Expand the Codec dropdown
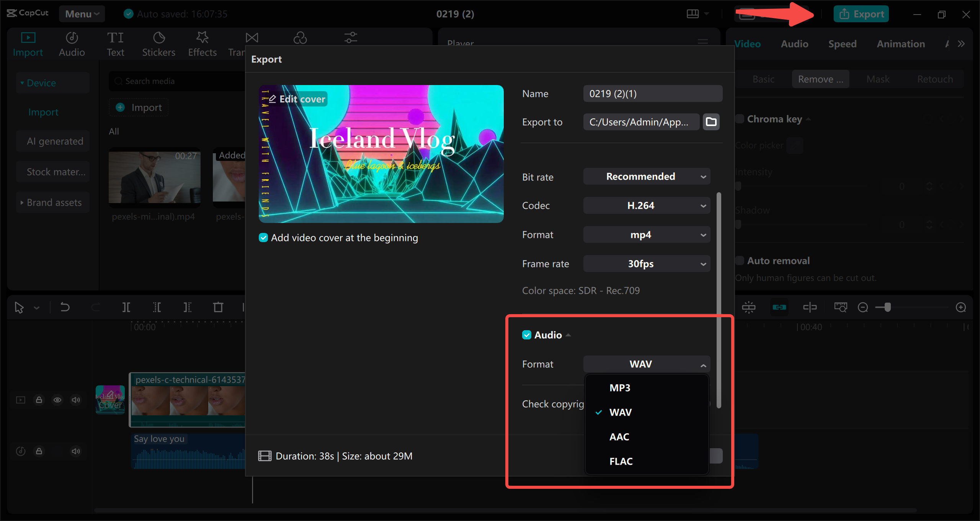Viewport: 980px width, 521px height. (x=646, y=205)
